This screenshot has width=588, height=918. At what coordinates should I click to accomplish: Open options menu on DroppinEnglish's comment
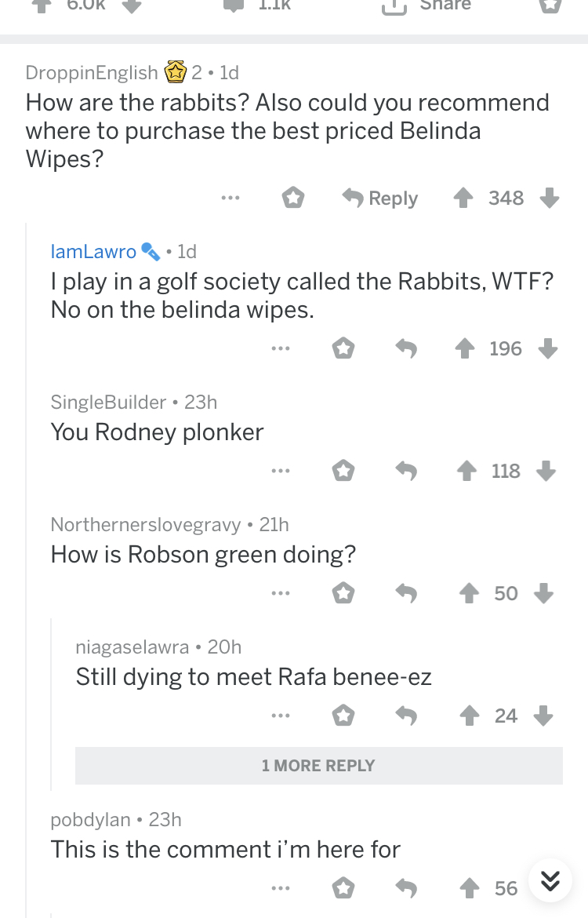[230, 199]
